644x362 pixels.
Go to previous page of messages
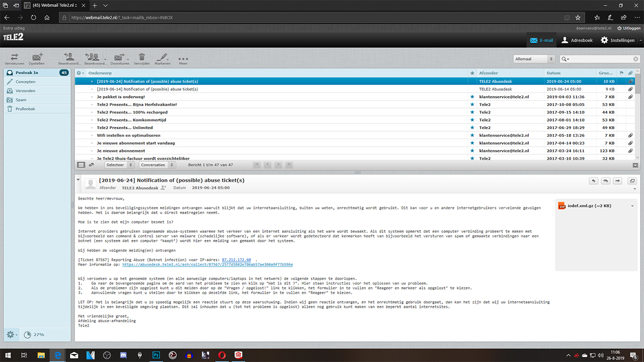(x=268, y=164)
